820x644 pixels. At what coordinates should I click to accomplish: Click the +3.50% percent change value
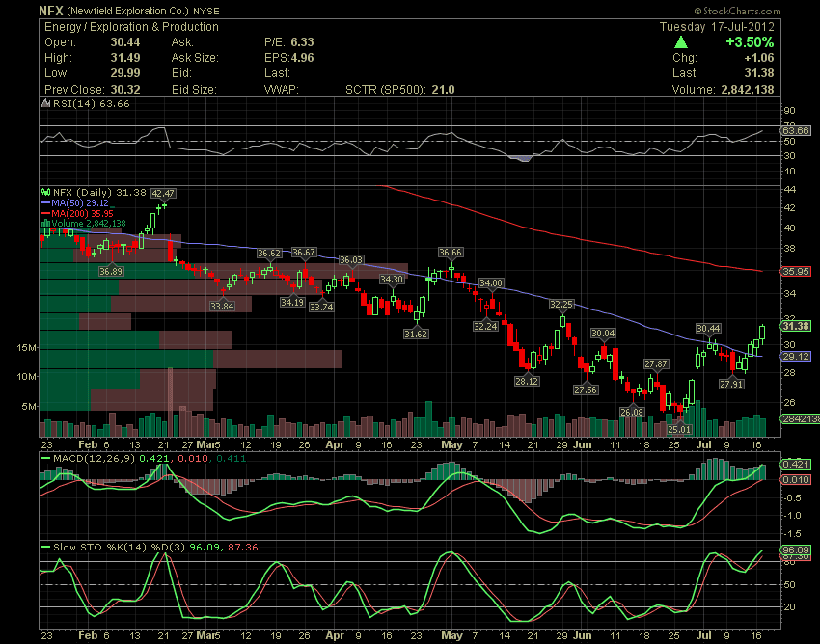coord(750,41)
